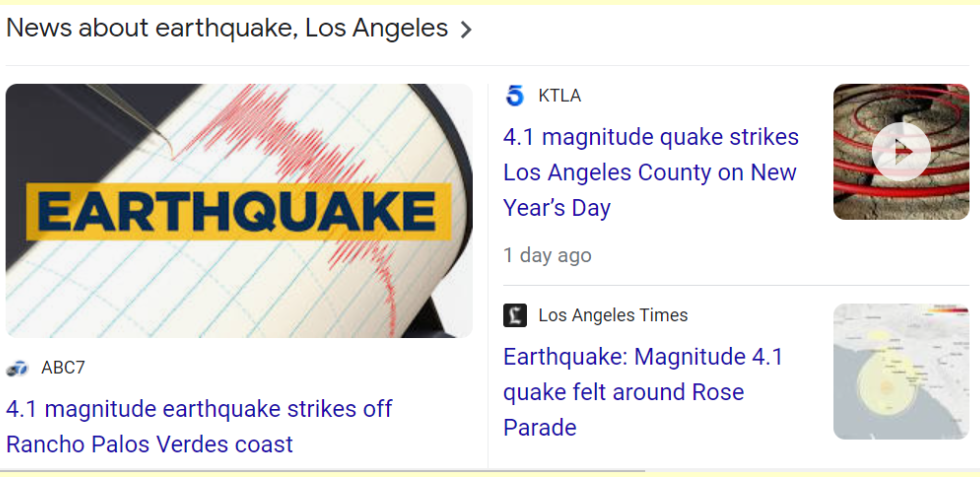Click the Los Angeles Times logo icon
This screenshot has width=980, height=477.
(x=515, y=316)
